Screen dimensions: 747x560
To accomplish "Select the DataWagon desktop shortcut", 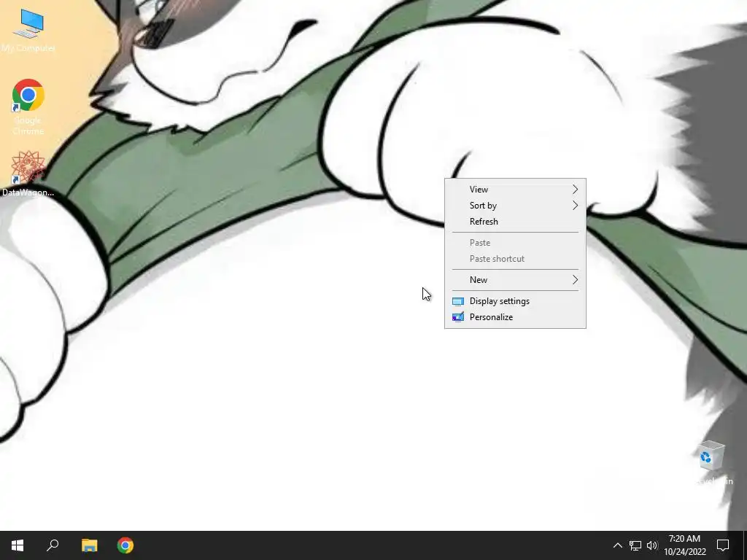I will click(x=28, y=174).
